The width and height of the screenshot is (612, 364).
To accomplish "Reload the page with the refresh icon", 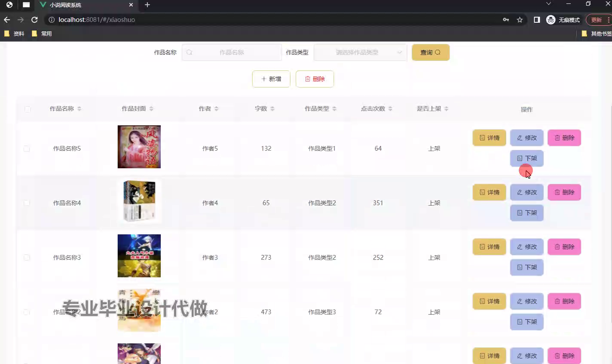I will click(x=35, y=20).
